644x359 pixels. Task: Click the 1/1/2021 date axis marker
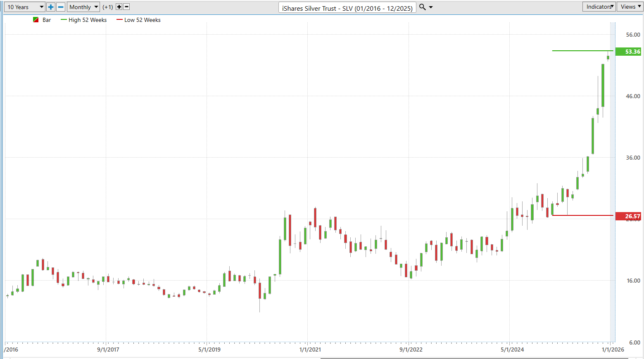[x=310, y=350]
